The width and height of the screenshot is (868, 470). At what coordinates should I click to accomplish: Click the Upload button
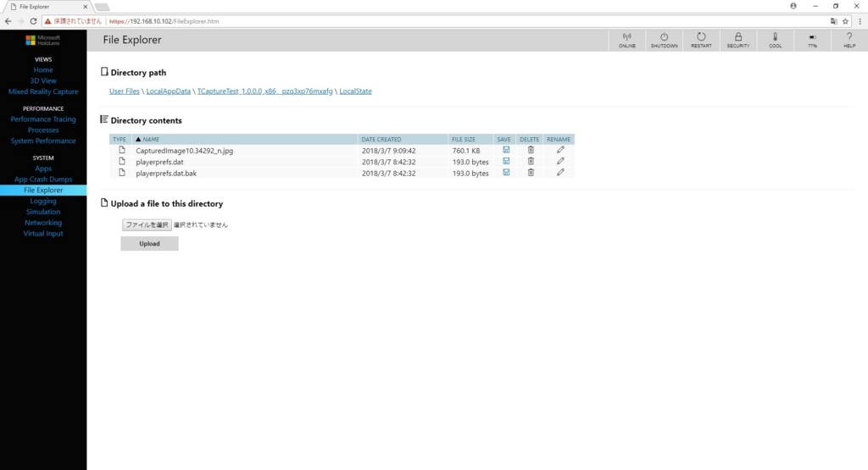click(x=149, y=243)
